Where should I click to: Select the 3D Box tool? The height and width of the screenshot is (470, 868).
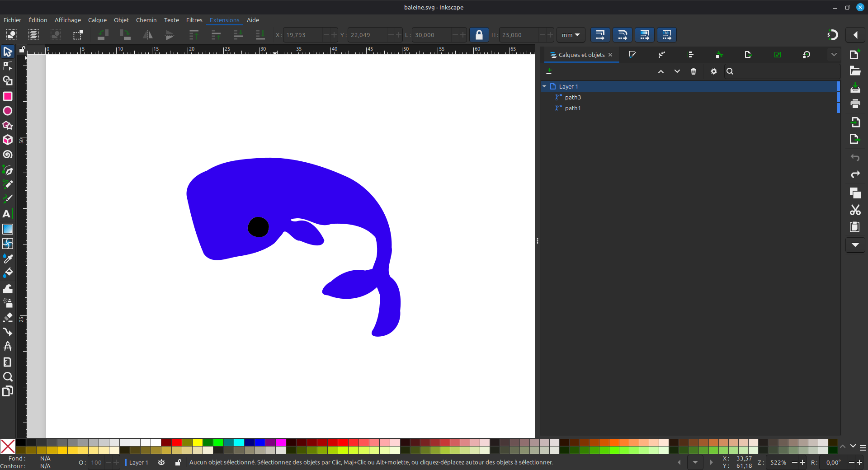(x=7, y=140)
